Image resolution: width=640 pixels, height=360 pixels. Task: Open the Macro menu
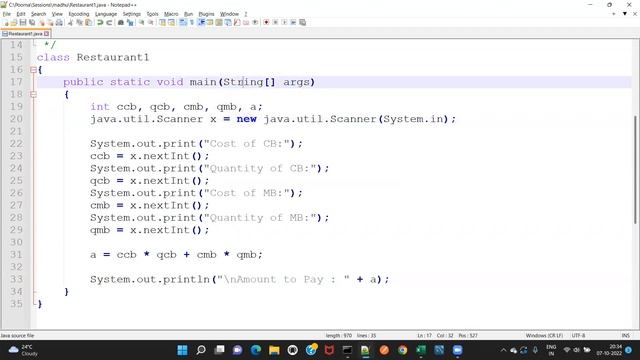tap(171, 14)
